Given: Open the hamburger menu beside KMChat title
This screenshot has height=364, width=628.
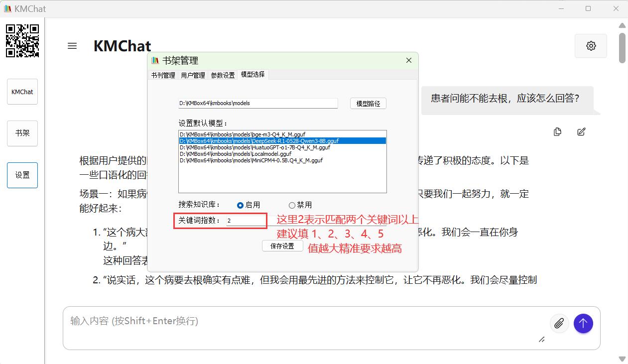Looking at the screenshot, I should 72,46.
